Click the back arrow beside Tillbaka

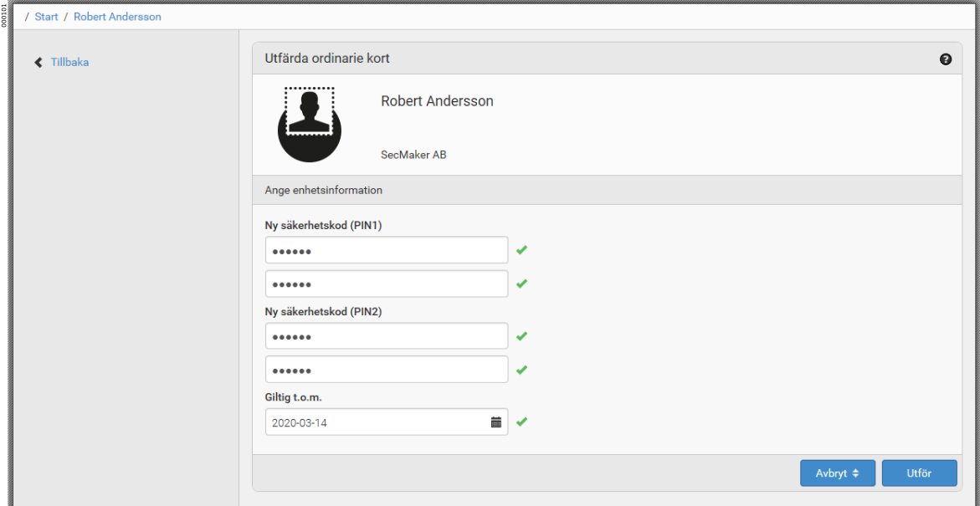click(38, 63)
